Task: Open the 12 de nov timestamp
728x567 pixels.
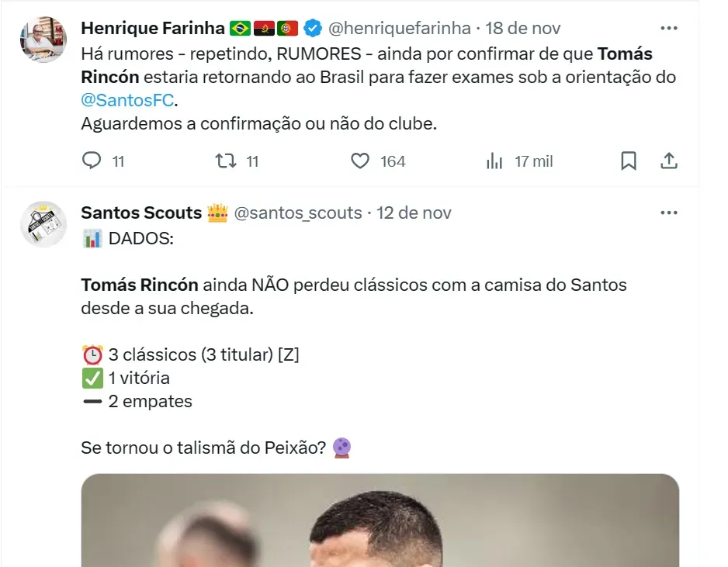Action: (x=414, y=213)
